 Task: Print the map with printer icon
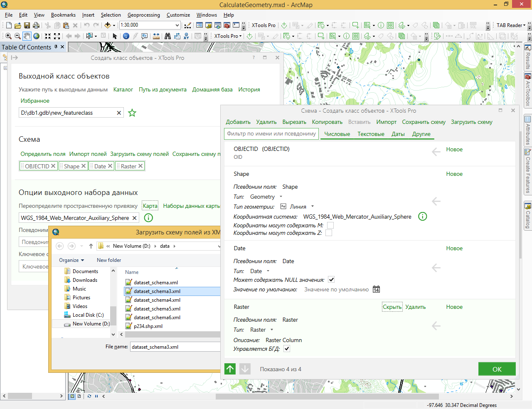coord(36,25)
